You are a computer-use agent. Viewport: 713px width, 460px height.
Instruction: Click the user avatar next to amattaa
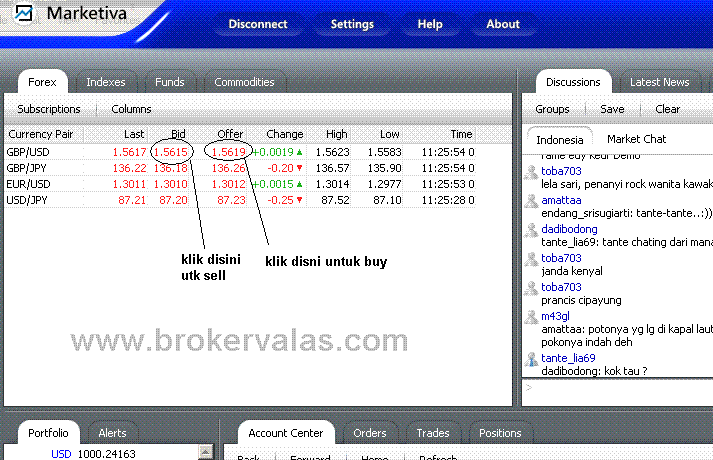[x=531, y=200]
